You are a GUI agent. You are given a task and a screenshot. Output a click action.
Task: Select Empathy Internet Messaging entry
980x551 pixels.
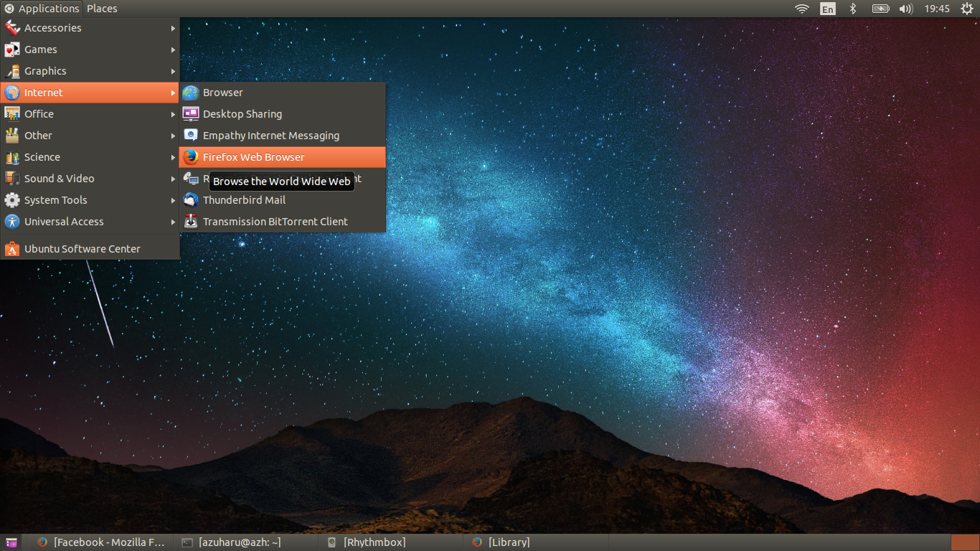pos(283,136)
